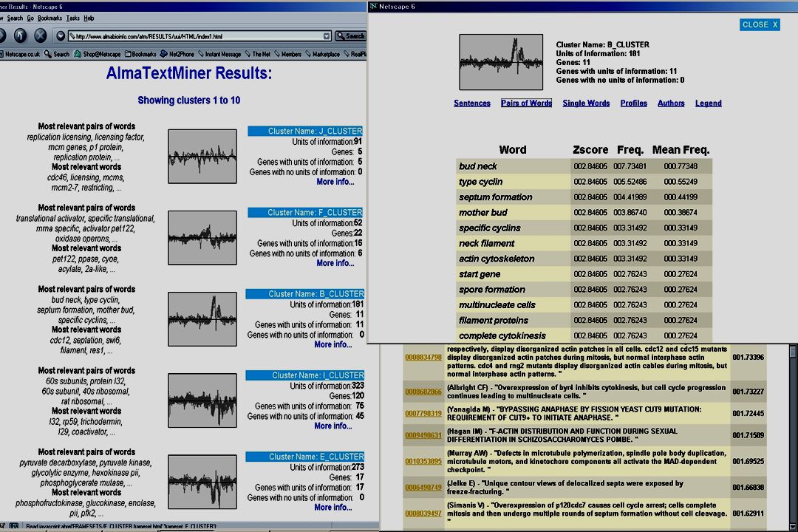Viewport: 798px width, 532px height.
Task: Click the Mean Freq. column header
Action: tap(681, 150)
